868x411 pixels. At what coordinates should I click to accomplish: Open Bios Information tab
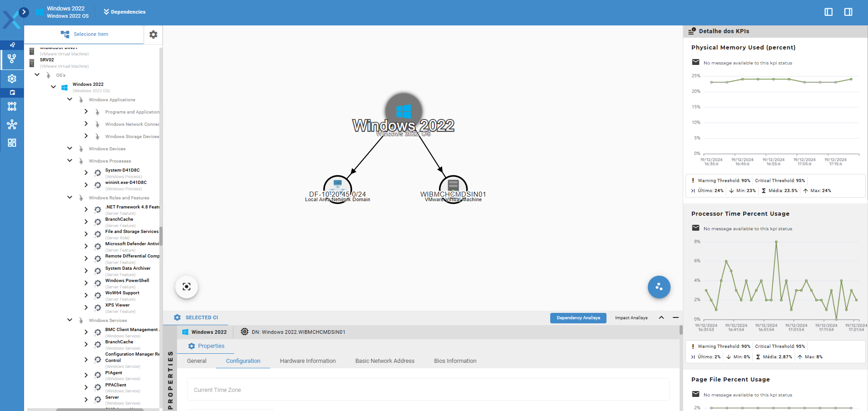(455, 361)
